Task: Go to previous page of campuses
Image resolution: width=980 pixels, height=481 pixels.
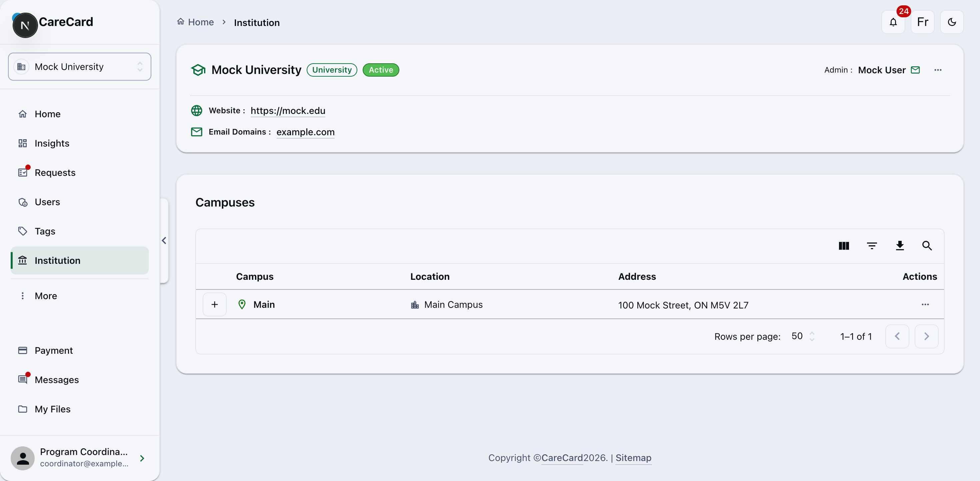Action: (897, 336)
